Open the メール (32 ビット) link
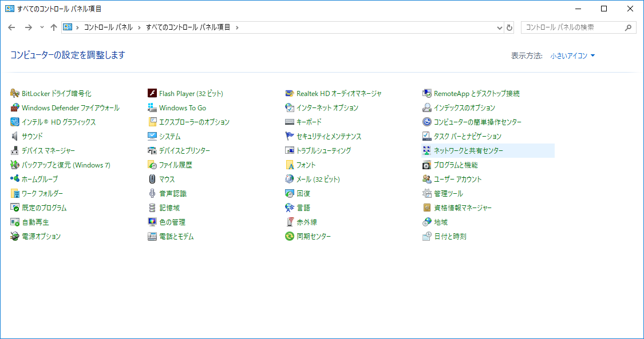 point(318,179)
